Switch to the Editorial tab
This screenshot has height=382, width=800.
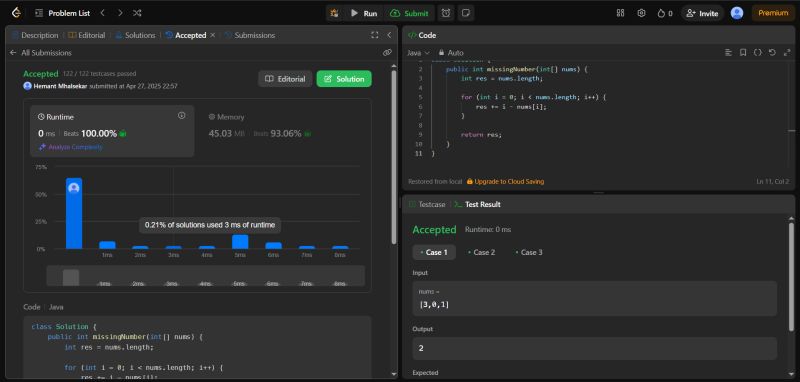tap(87, 35)
